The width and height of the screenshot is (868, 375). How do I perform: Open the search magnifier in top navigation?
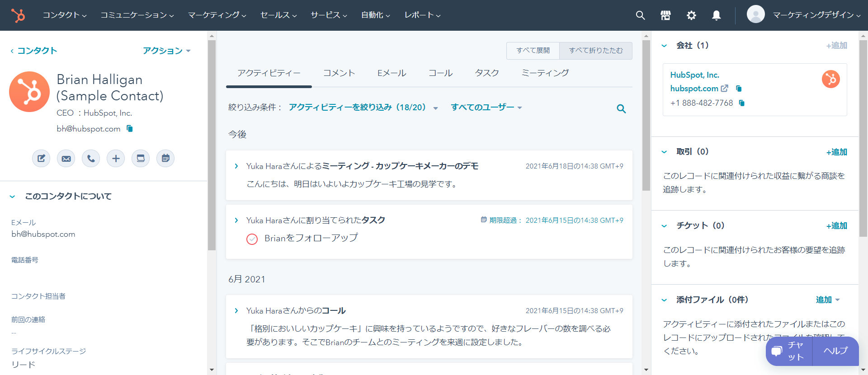click(640, 15)
